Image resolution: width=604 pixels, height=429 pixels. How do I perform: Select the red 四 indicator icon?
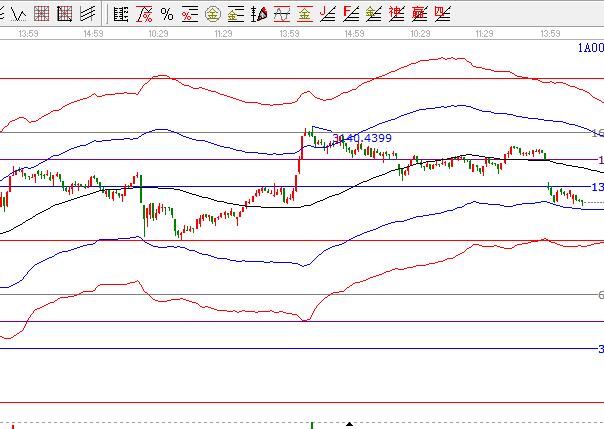[x=442, y=14]
